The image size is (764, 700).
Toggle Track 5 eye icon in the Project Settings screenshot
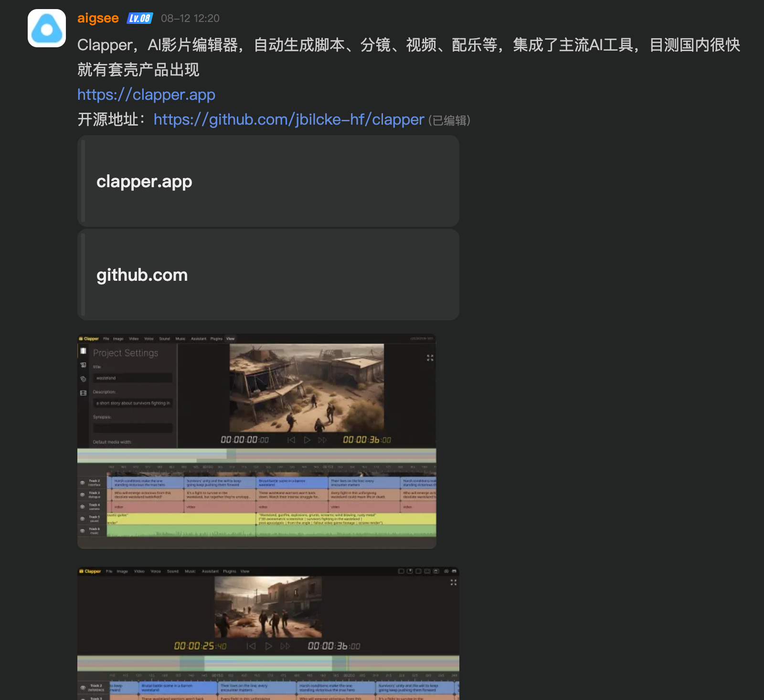click(83, 519)
